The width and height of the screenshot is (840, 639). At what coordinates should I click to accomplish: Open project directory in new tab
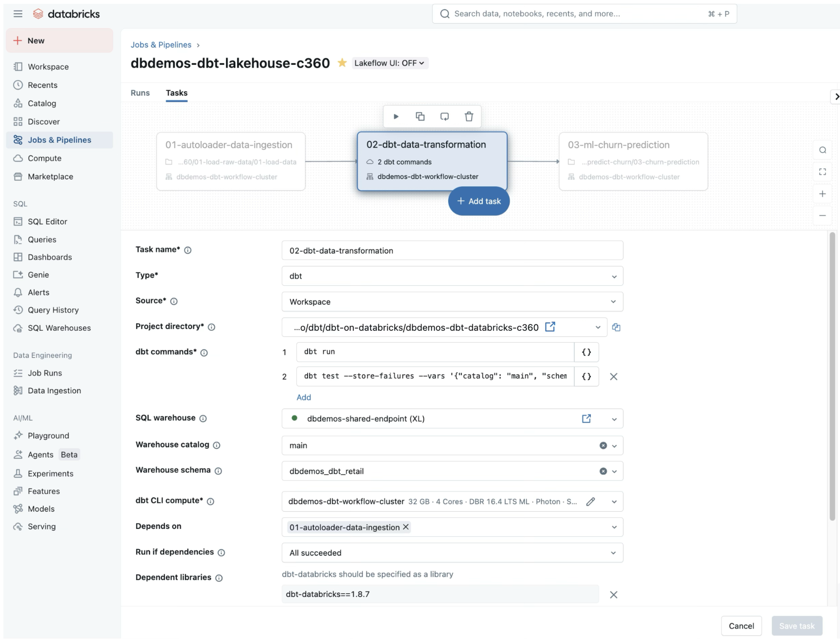click(550, 327)
